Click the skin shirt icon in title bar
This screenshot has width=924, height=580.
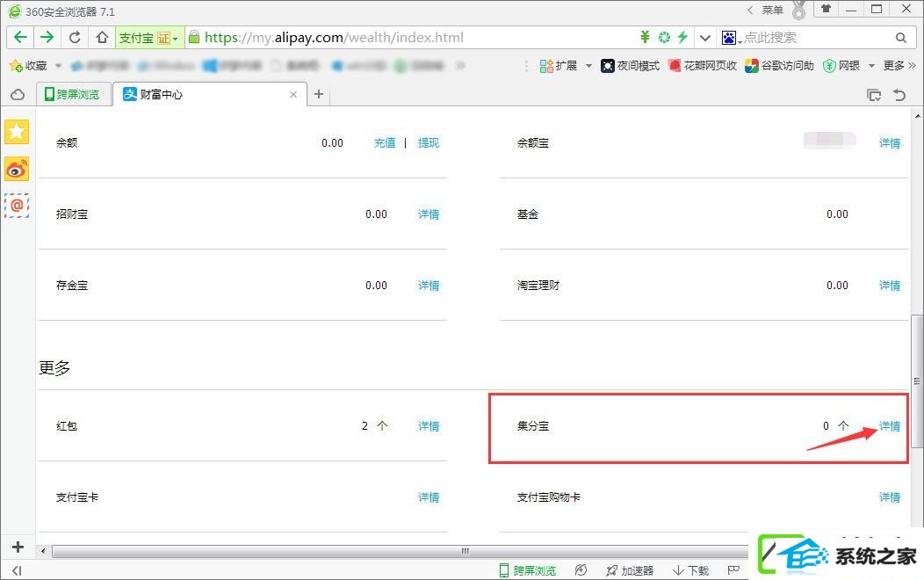pyautogui.click(x=826, y=9)
